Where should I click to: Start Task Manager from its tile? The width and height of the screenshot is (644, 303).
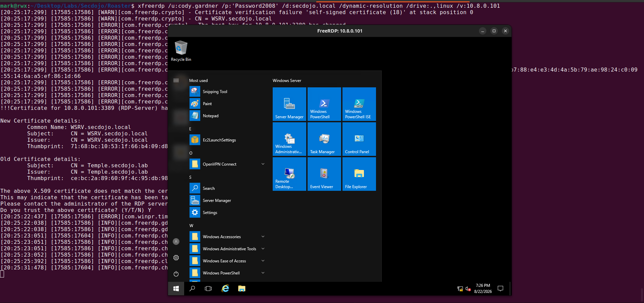tap(324, 139)
